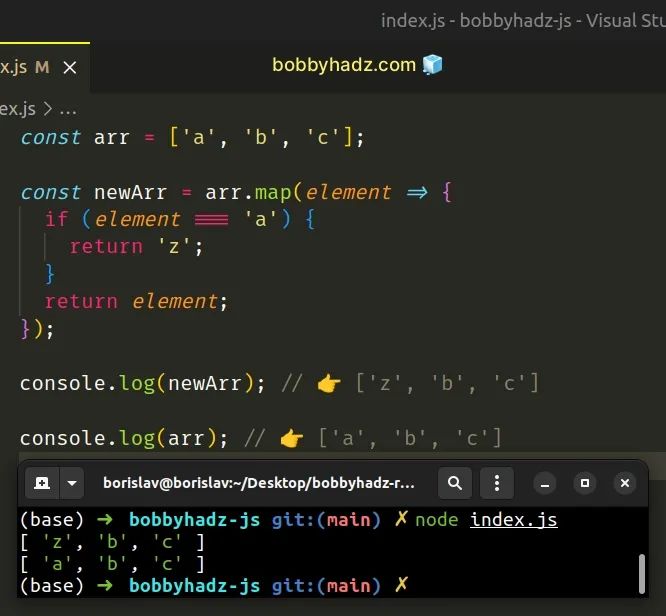Click terminal output line with 'a'
Screen dimensions: 666x616
click(113, 564)
